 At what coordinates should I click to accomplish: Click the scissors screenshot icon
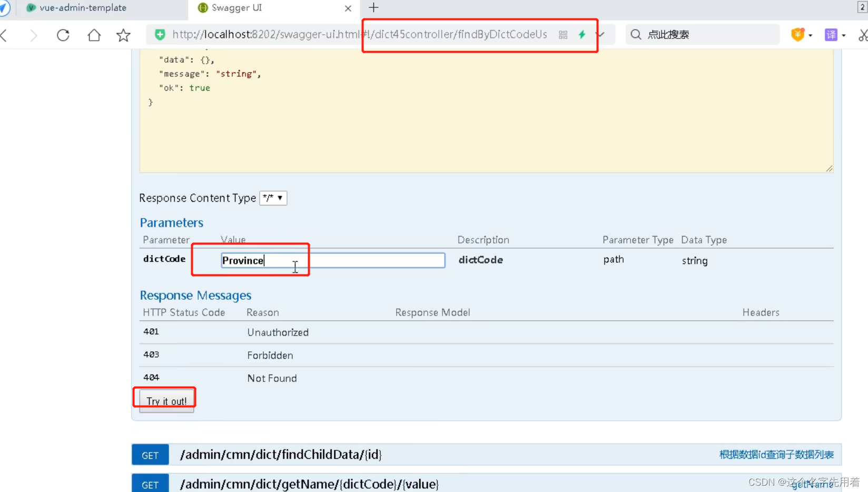(863, 35)
